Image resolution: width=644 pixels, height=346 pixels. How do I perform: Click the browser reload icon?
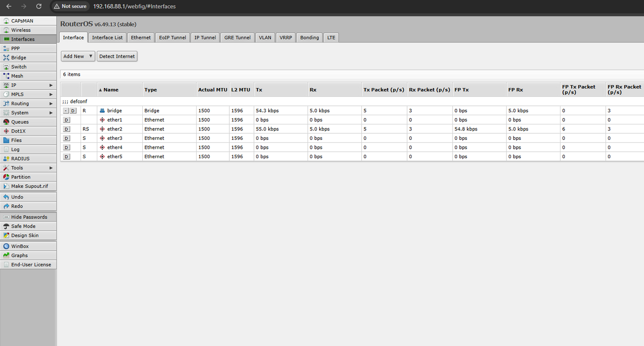pos(39,6)
